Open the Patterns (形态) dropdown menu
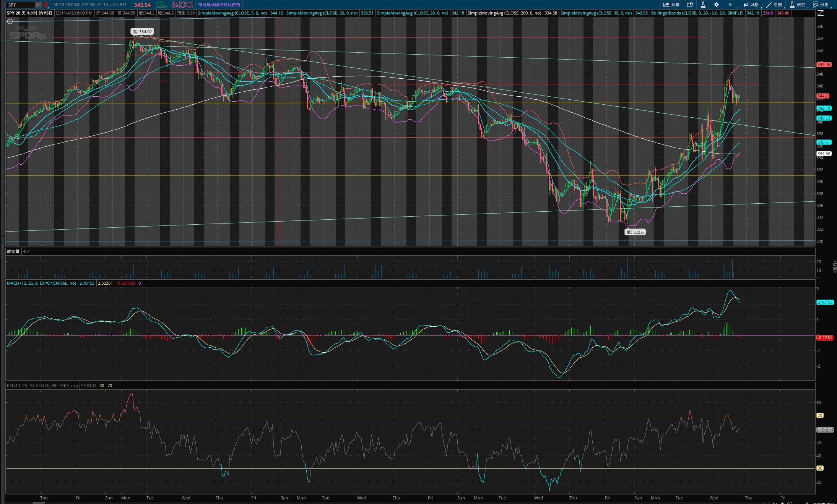Image resolution: width=837 pixels, height=504 pixels. point(821,5)
